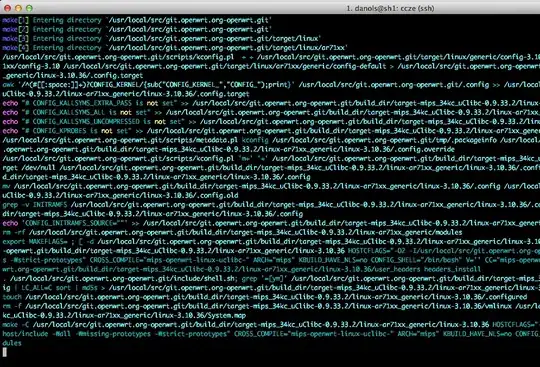Click the 'touch' line ending in .configured
The width and height of the screenshot is (540, 367).
(264, 297)
